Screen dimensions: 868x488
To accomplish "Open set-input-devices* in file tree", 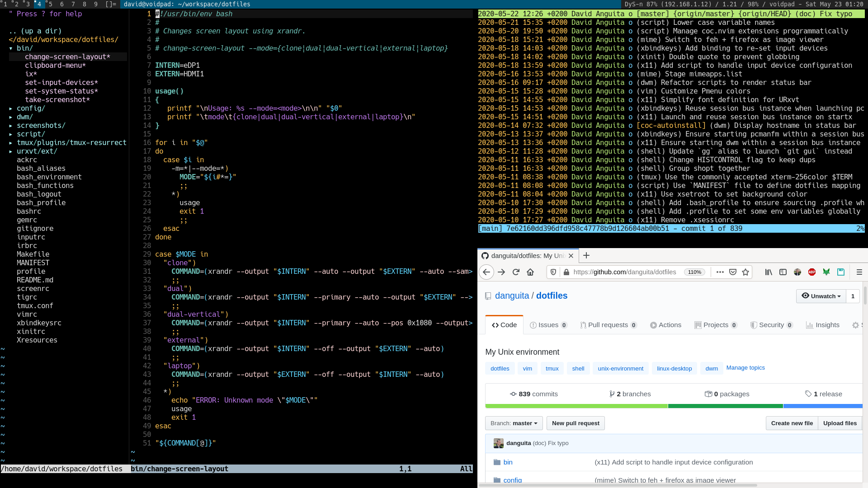I will [x=61, y=83].
